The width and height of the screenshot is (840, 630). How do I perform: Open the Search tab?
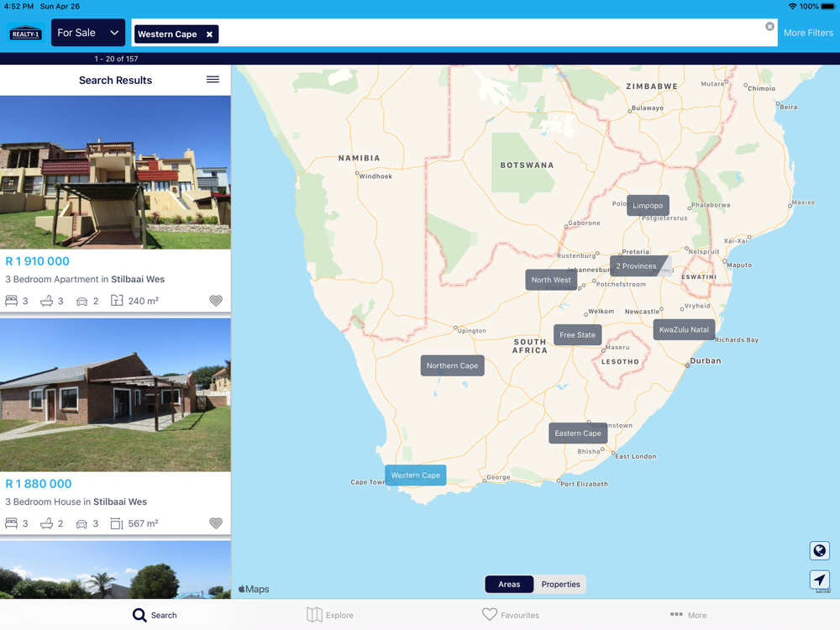click(155, 615)
